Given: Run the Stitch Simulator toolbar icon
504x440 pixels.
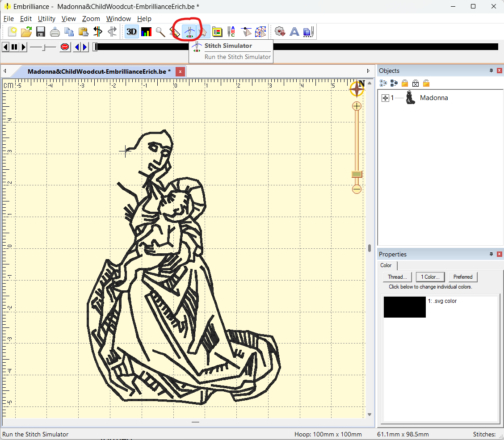Looking at the screenshot, I should click(189, 32).
